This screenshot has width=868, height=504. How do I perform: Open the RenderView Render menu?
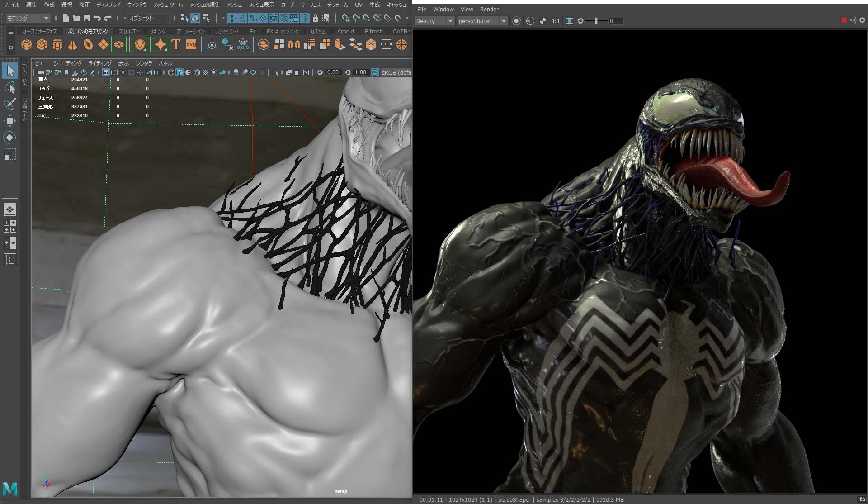[489, 9]
